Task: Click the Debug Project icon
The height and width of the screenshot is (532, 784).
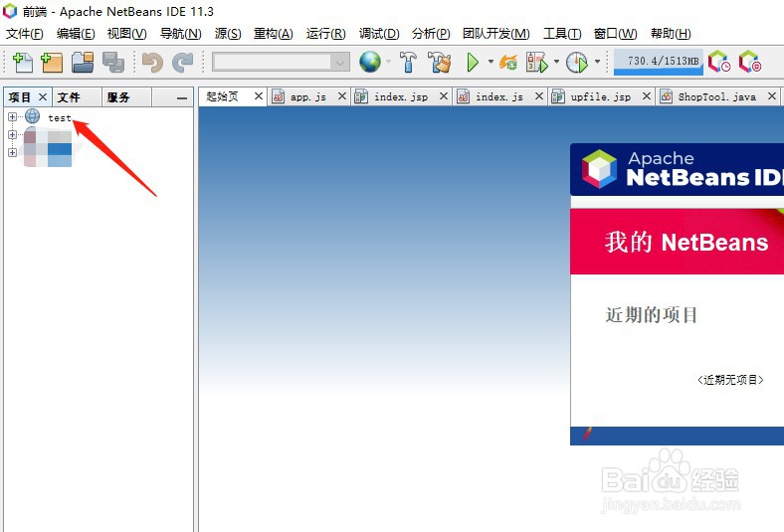Action: 537,63
